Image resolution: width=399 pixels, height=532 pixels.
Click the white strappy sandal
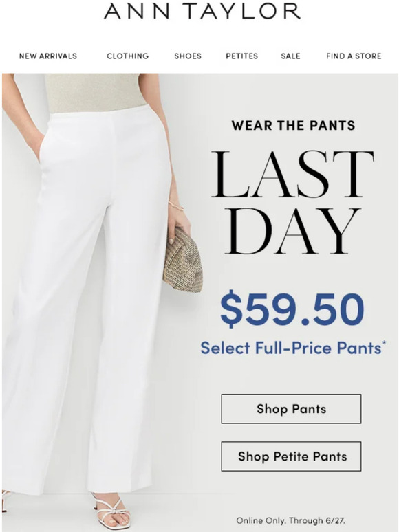[110, 511]
